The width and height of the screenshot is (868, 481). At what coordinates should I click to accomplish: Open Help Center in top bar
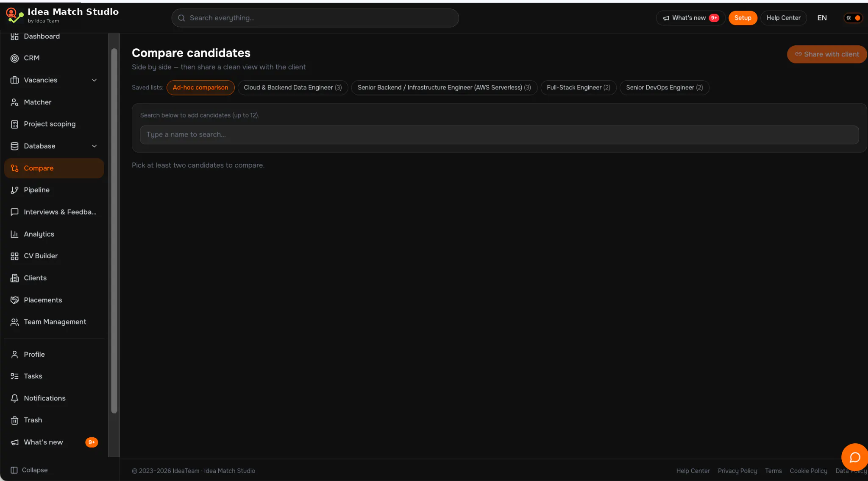point(783,18)
